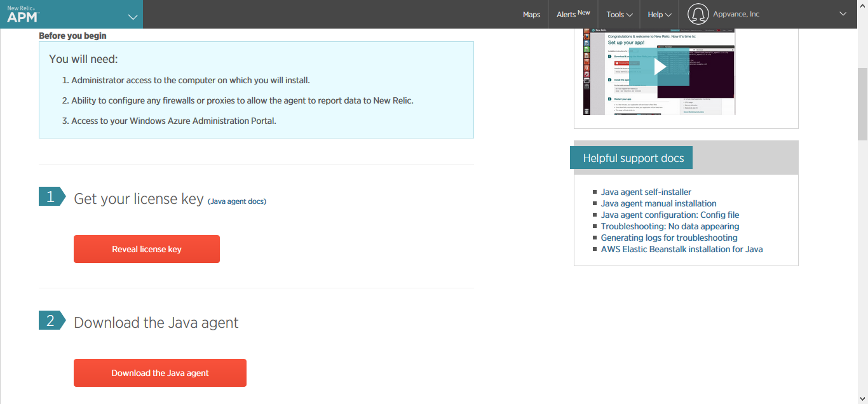Viewport: 868px width, 404px height.
Task: Play the setup tutorial video
Action: [659, 67]
